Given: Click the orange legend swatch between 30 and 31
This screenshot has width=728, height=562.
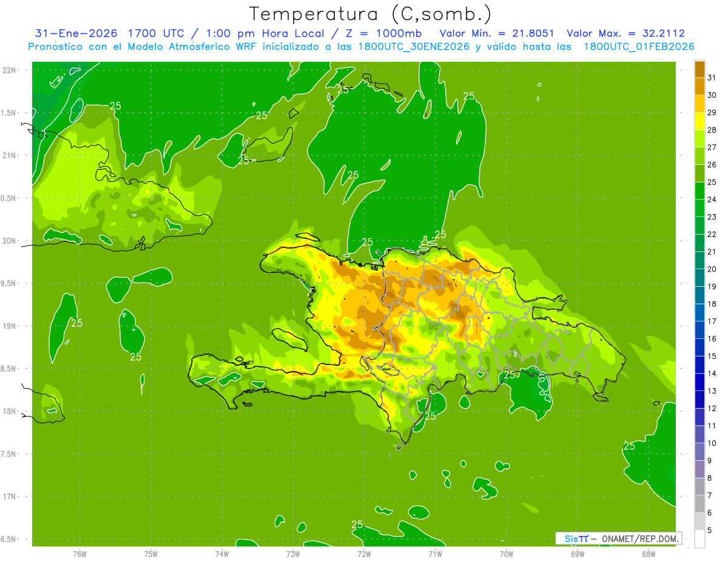Looking at the screenshot, I should pyautogui.click(x=699, y=86).
